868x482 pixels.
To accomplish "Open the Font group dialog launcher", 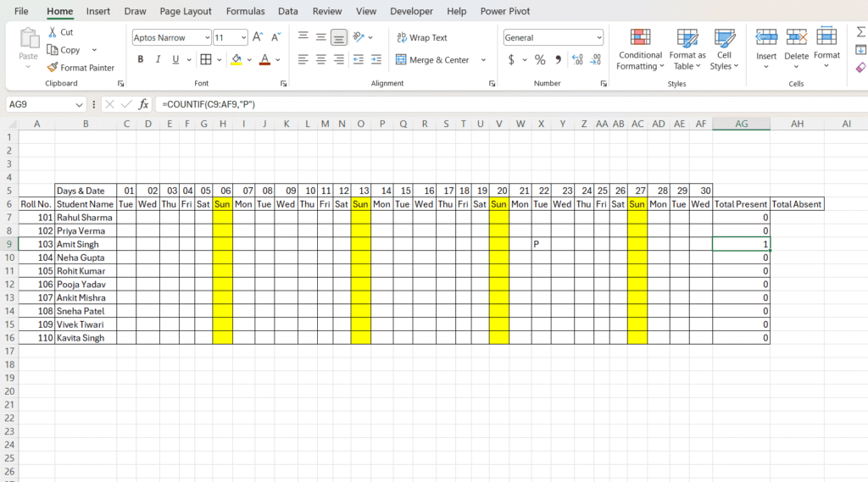I will click(283, 84).
